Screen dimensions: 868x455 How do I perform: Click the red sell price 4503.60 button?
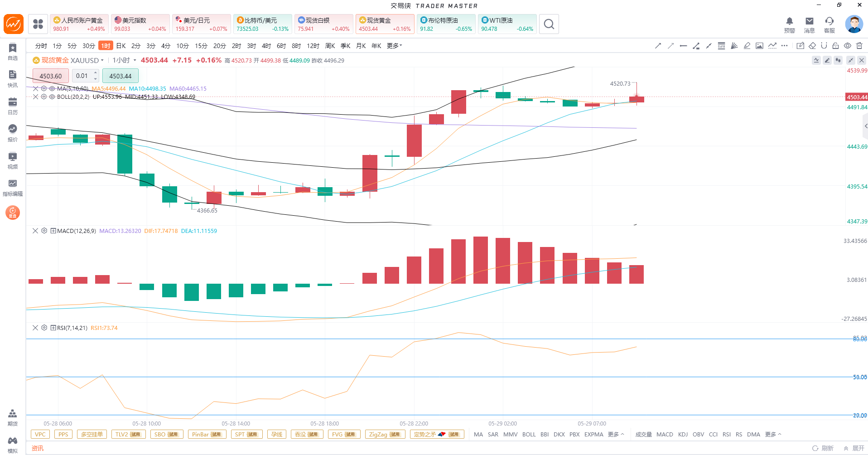point(51,76)
